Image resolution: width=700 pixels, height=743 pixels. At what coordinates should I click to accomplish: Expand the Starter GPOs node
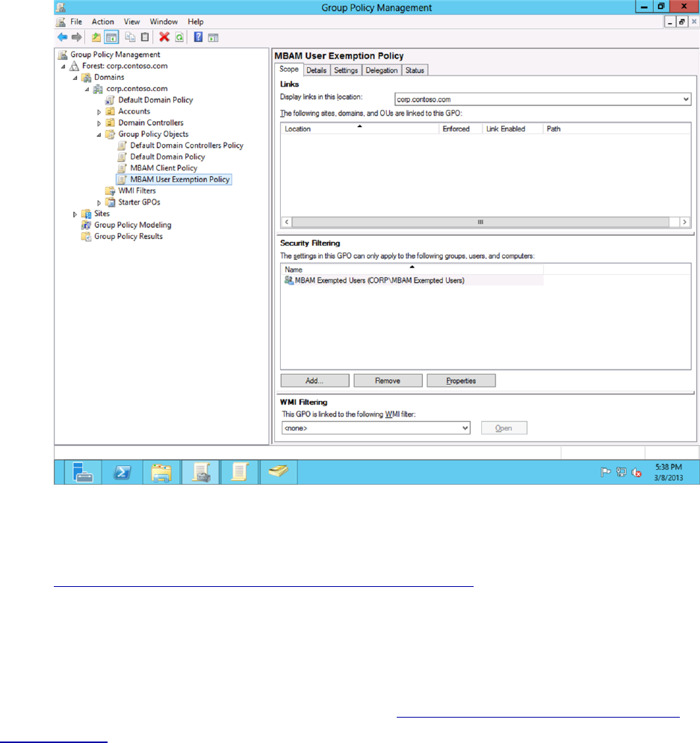click(x=99, y=203)
